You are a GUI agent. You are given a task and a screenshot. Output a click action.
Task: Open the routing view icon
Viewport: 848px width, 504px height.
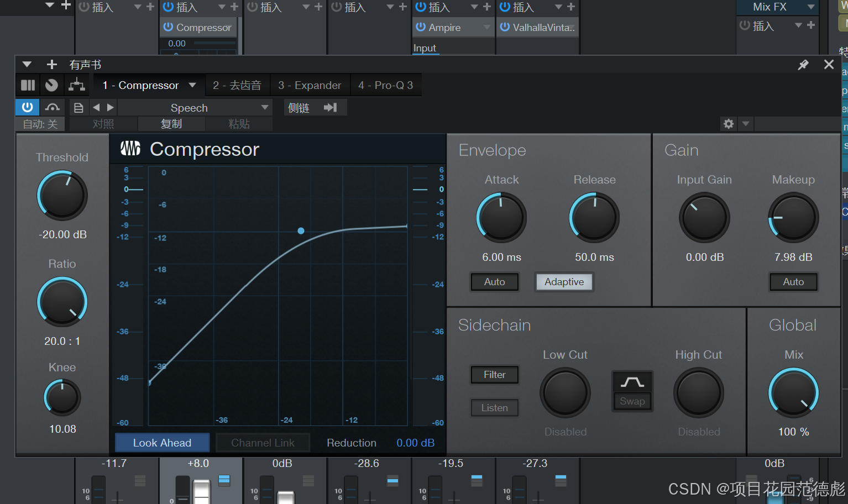click(76, 85)
